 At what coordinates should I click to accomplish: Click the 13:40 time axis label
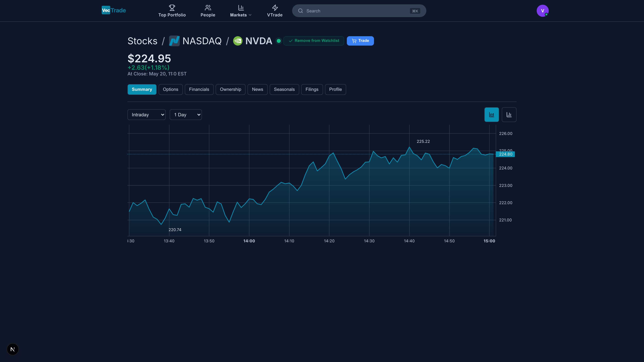(x=169, y=241)
